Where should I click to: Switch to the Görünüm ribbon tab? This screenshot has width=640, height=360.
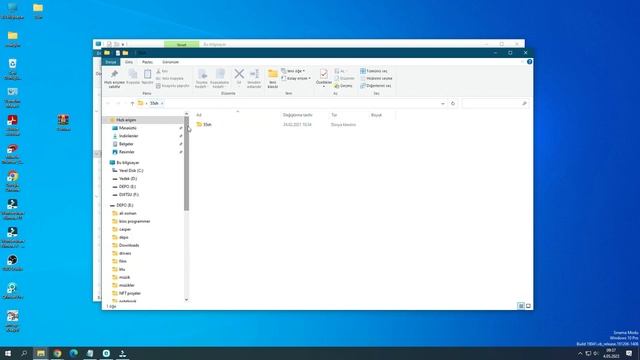pyautogui.click(x=170, y=62)
